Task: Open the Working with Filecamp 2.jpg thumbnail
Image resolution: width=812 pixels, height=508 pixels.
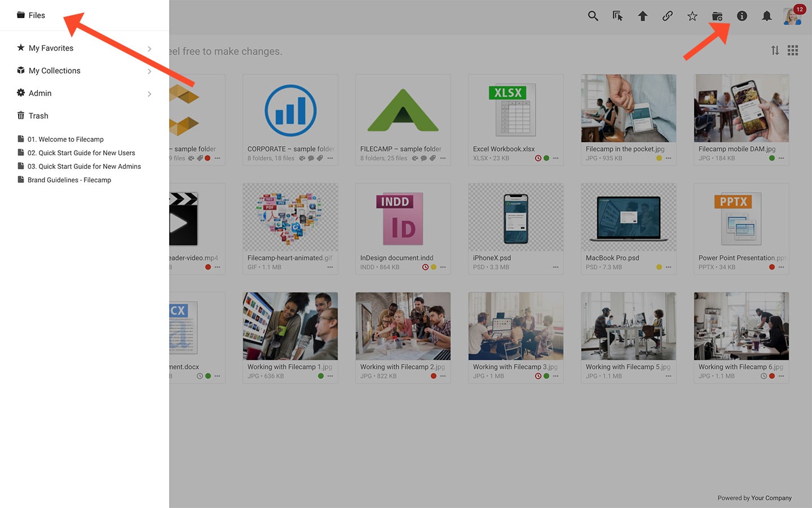Action: coord(403,326)
